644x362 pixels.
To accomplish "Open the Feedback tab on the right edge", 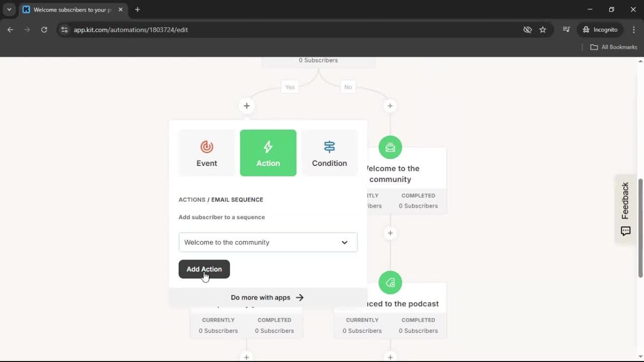I will tap(625, 208).
